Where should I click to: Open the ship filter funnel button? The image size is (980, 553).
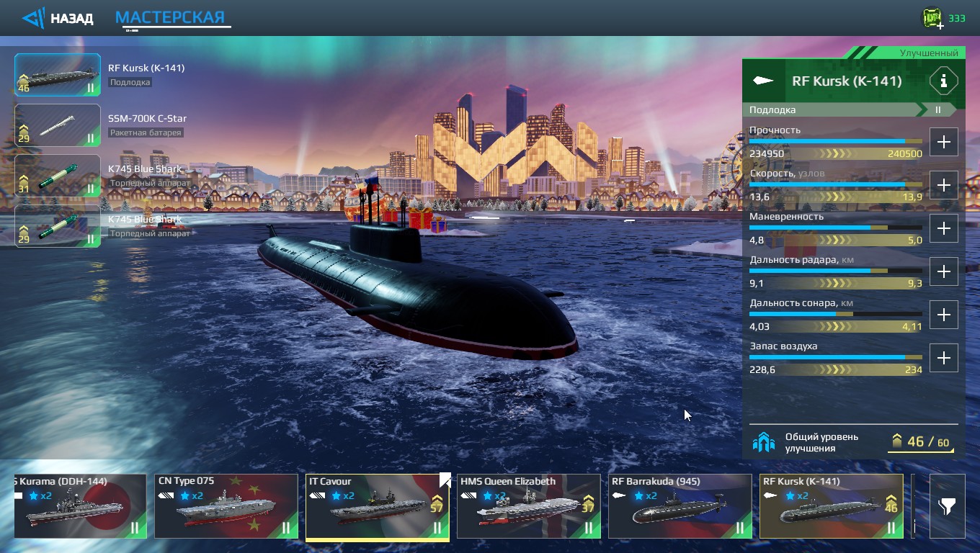point(947,506)
